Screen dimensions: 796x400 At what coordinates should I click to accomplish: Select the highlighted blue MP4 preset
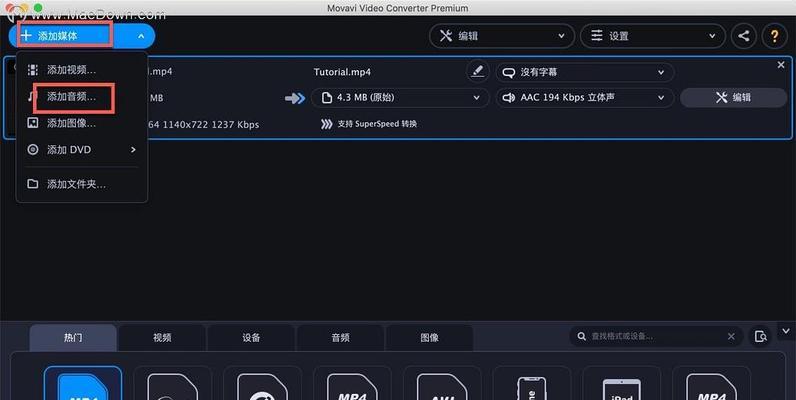[x=83, y=383]
